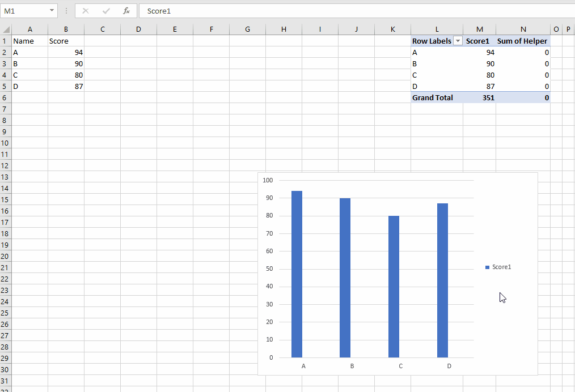Click cell A1 containing Name
This screenshot has width=575, height=392.
(x=29, y=41)
